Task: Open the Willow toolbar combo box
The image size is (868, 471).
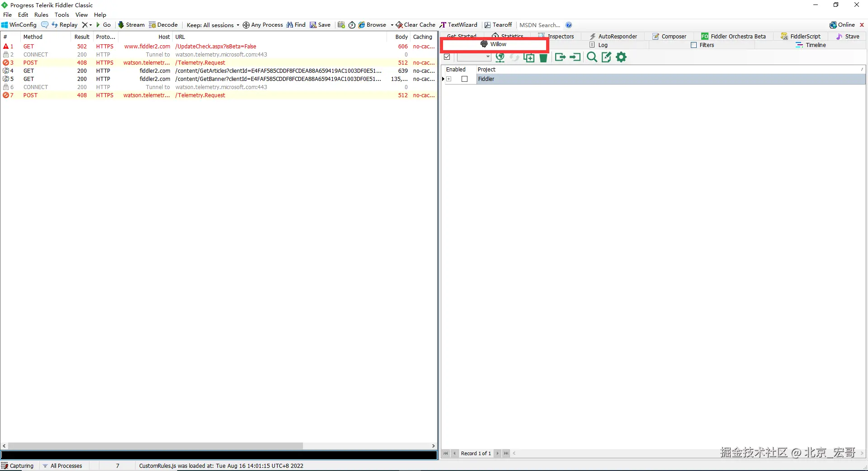Action: (474, 57)
